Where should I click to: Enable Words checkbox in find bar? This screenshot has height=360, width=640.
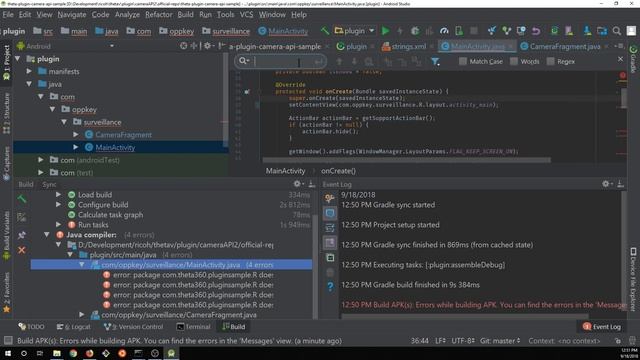tap(514, 62)
